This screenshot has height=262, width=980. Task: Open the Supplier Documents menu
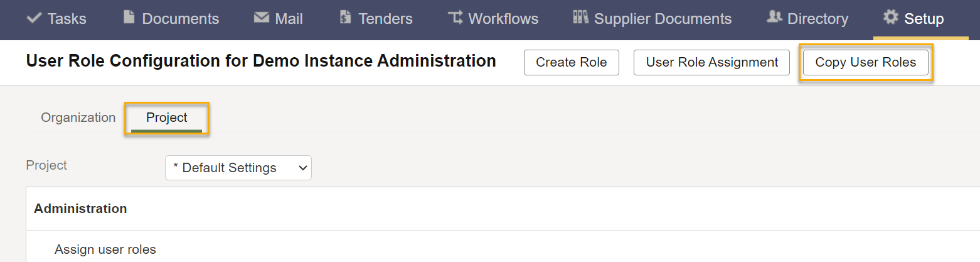click(652, 19)
